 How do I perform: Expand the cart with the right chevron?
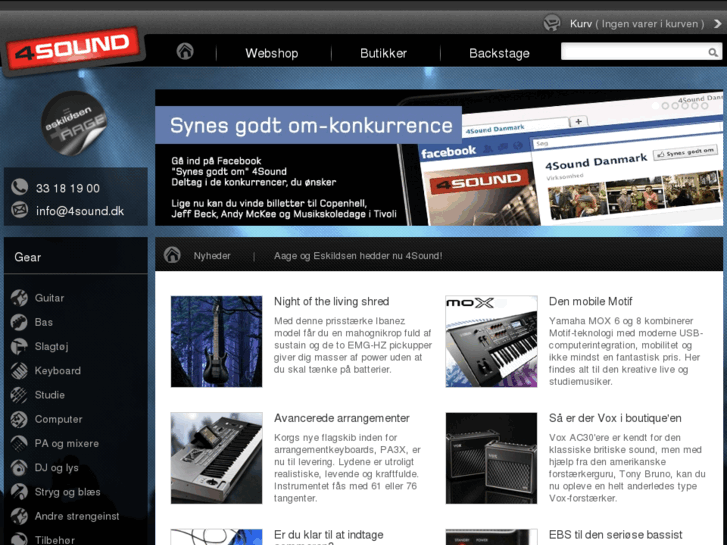718,24
